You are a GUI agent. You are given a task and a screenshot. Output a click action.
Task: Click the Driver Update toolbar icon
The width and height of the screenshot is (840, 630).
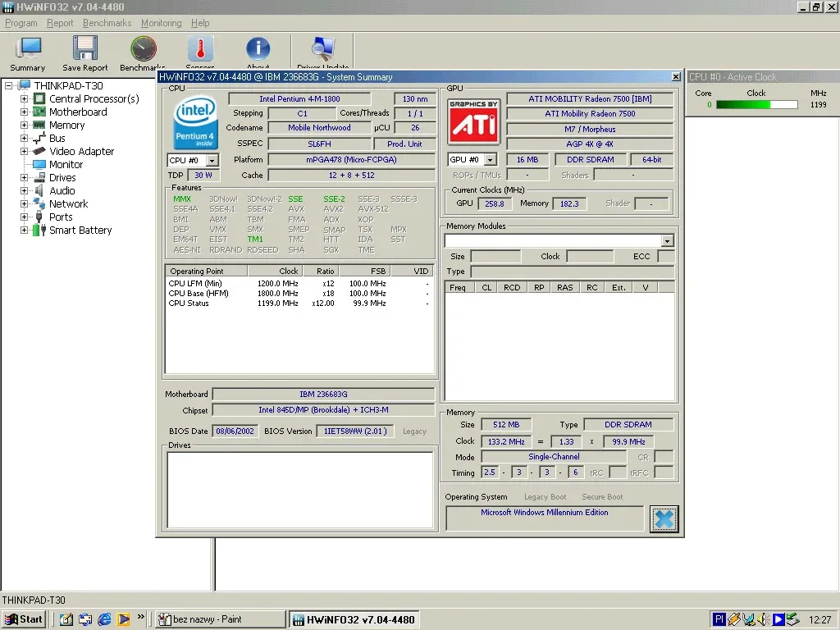point(323,48)
